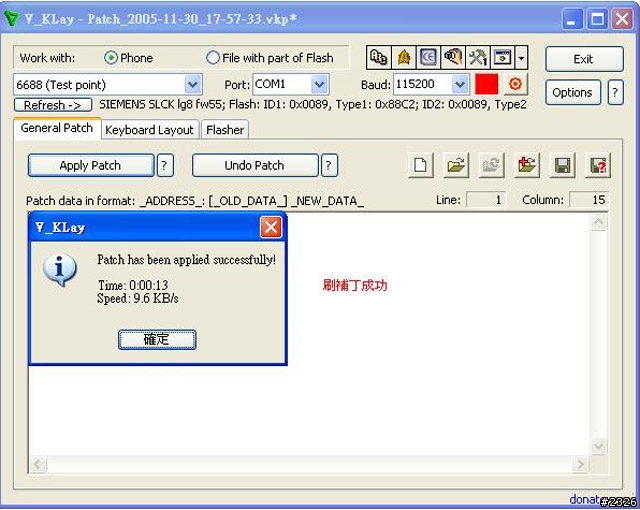Confirm the dialog with 確定 button
This screenshot has height=510, width=640.
click(x=157, y=339)
